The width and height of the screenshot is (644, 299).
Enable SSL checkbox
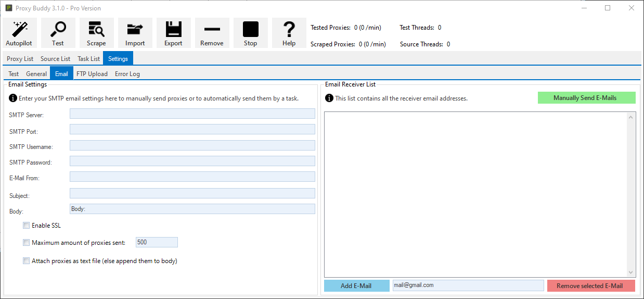click(26, 226)
